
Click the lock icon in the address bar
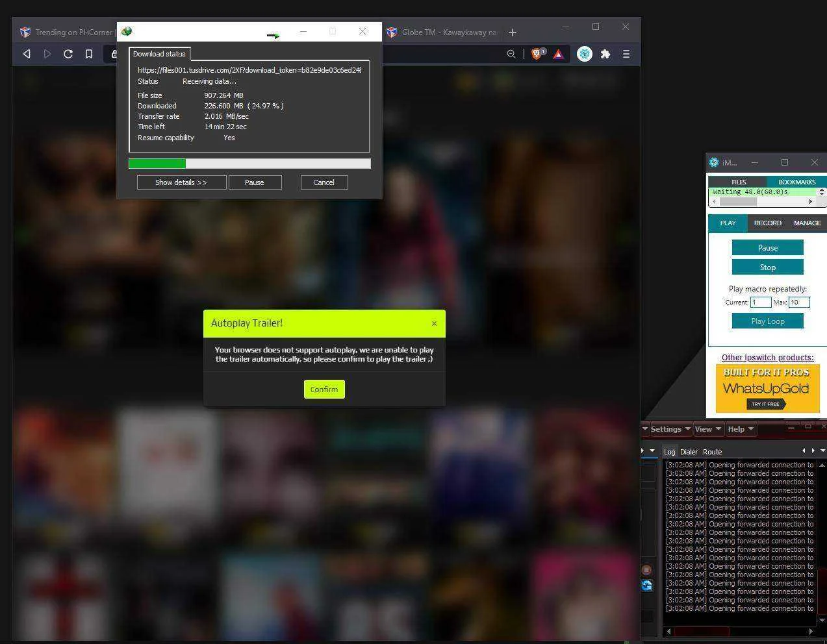(x=114, y=54)
